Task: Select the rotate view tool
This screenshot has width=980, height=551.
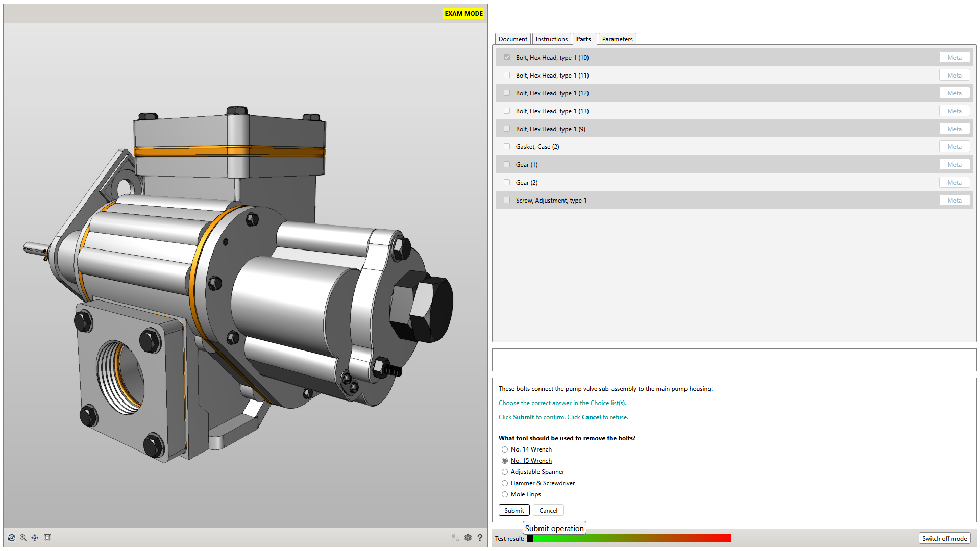Action: click(11, 538)
